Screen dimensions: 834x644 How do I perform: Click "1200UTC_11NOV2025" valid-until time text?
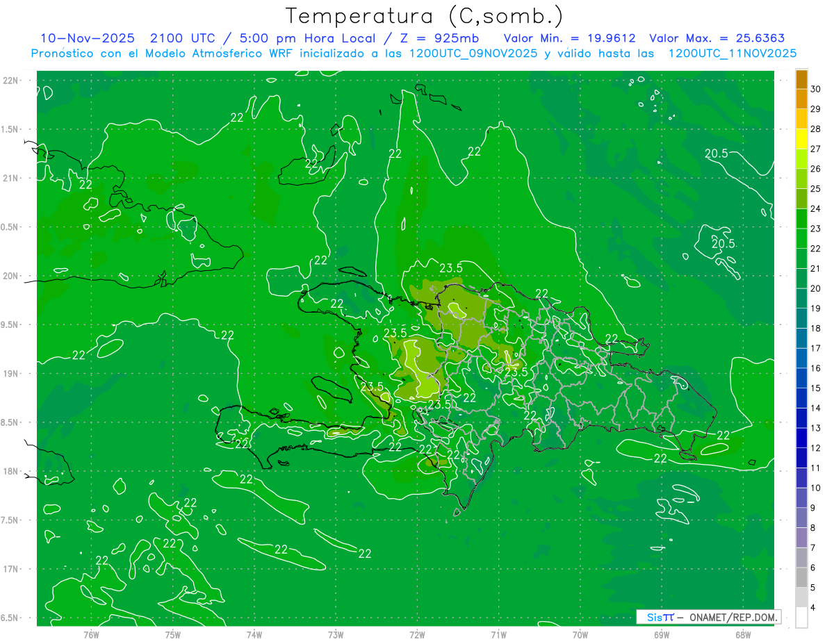[733, 53]
